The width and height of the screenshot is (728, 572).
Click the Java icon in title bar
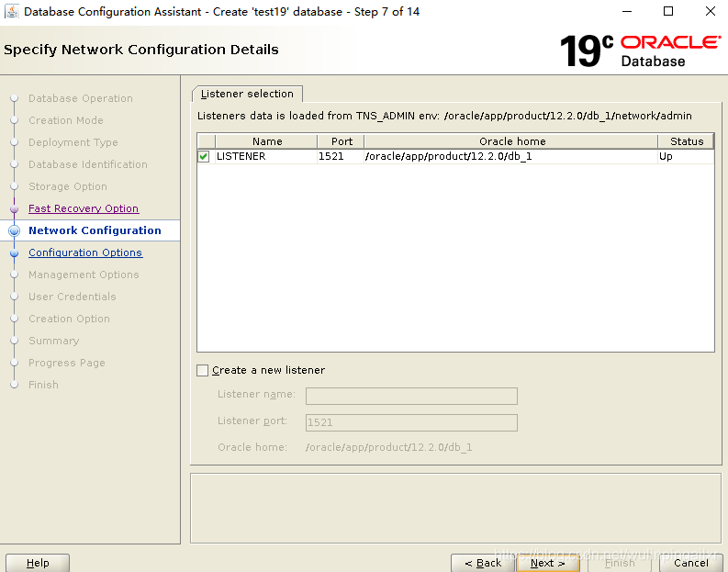point(12,11)
